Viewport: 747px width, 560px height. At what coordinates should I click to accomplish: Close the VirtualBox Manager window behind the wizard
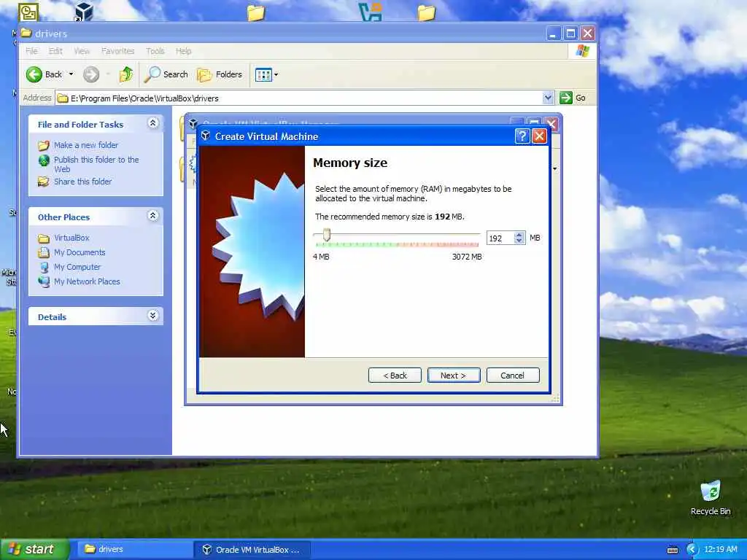(551, 124)
